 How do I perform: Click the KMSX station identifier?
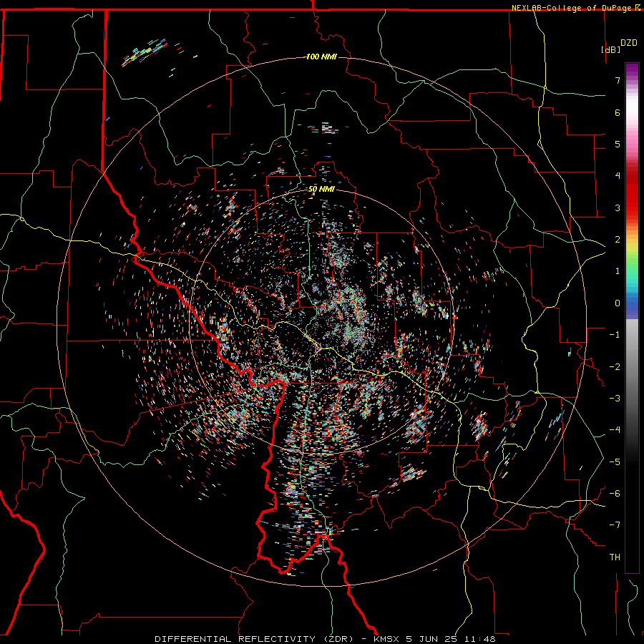(386, 639)
